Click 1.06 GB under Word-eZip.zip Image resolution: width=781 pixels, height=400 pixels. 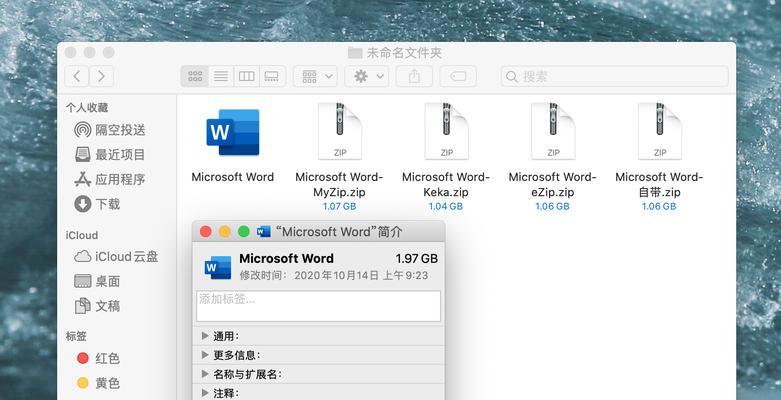pos(552,206)
